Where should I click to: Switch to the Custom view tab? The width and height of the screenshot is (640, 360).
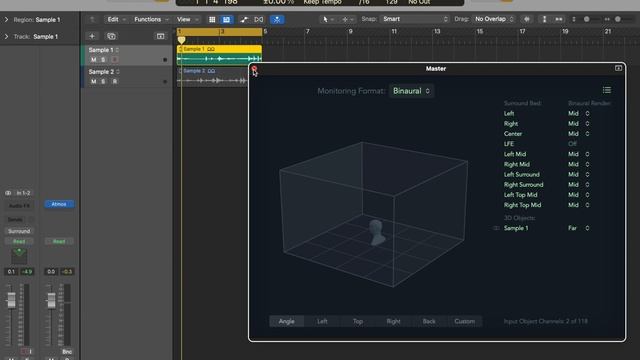coord(464,321)
